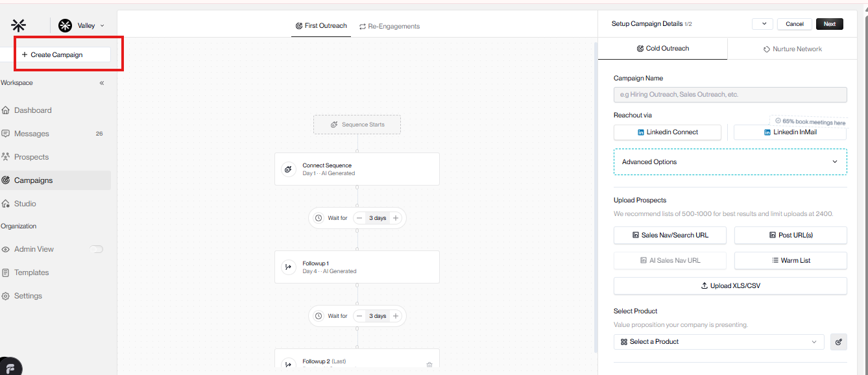
Task: Click the asterisk app logo icon
Action: point(19,25)
